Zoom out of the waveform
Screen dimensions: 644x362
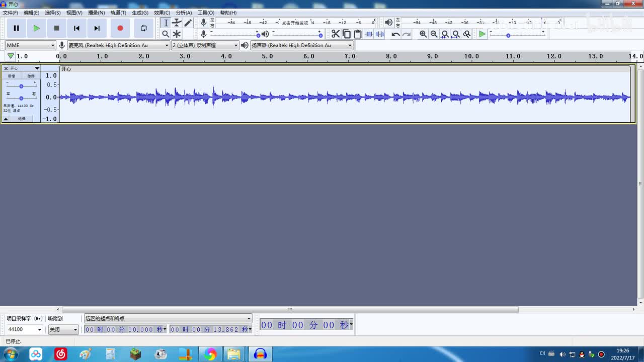click(x=434, y=34)
